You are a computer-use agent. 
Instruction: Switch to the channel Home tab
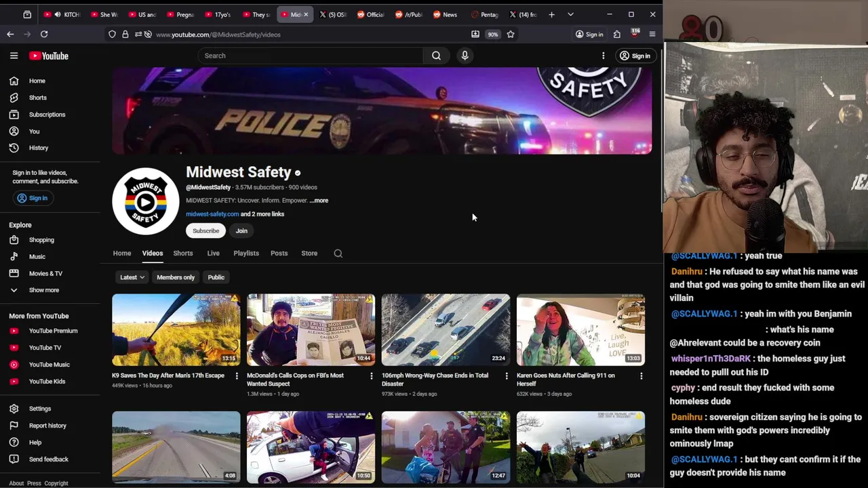click(x=122, y=253)
